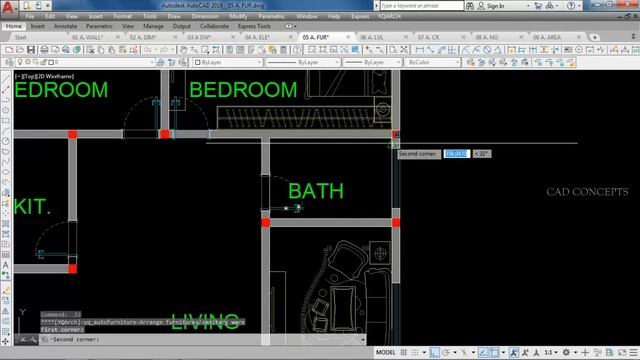Click the MODEL space button

pos(385,352)
